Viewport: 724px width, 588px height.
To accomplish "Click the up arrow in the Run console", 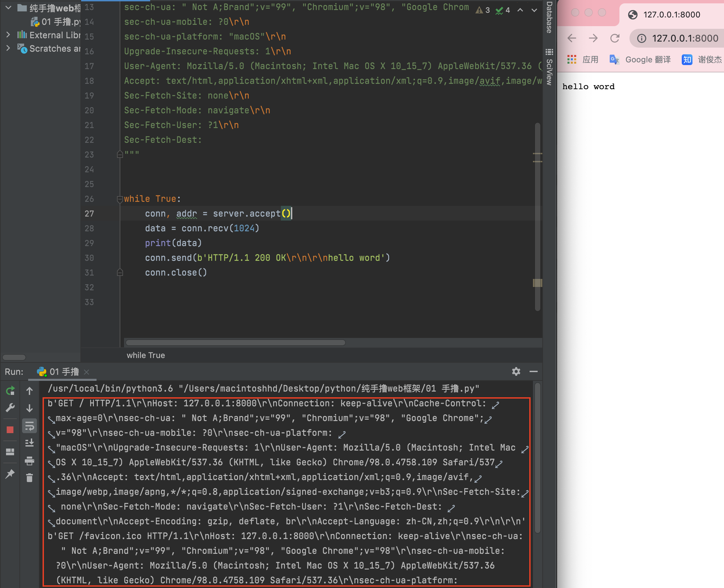I will pyautogui.click(x=29, y=391).
